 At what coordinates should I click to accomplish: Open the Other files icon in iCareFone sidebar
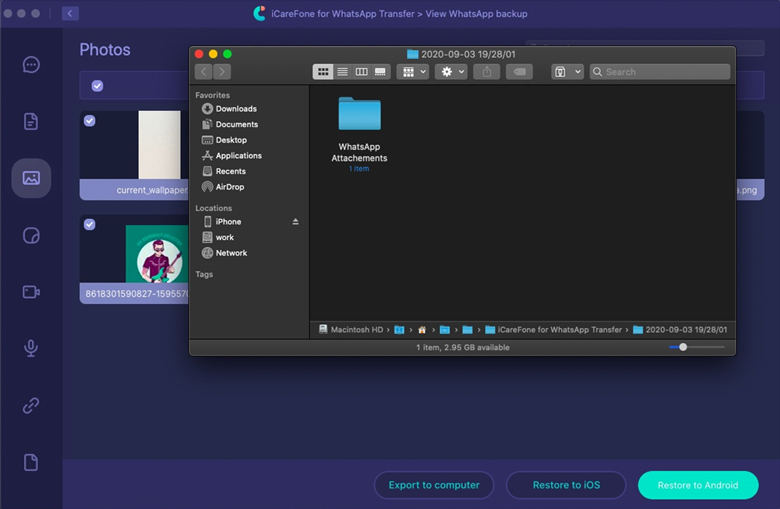point(31,462)
